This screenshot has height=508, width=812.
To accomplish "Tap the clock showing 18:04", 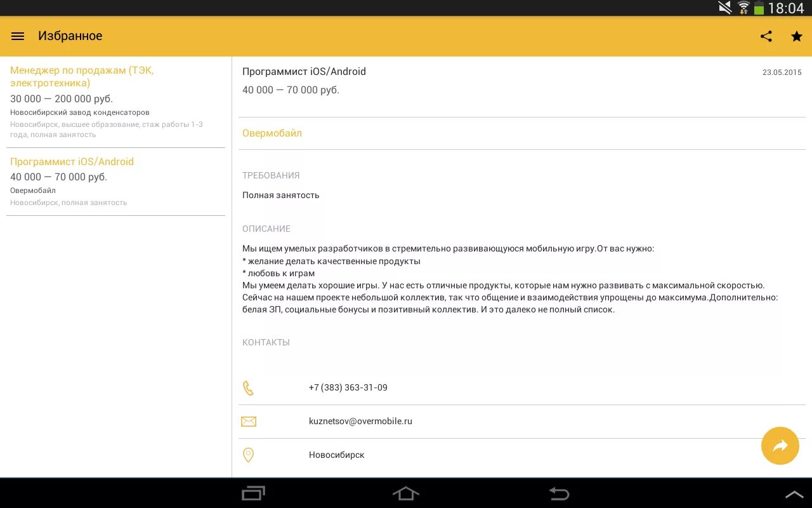I will click(786, 8).
